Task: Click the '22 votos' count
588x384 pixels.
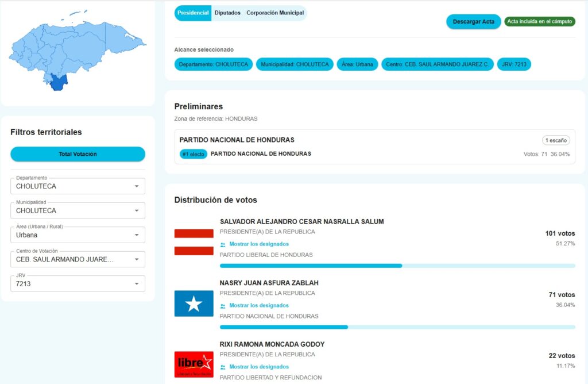Action: click(562, 355)
